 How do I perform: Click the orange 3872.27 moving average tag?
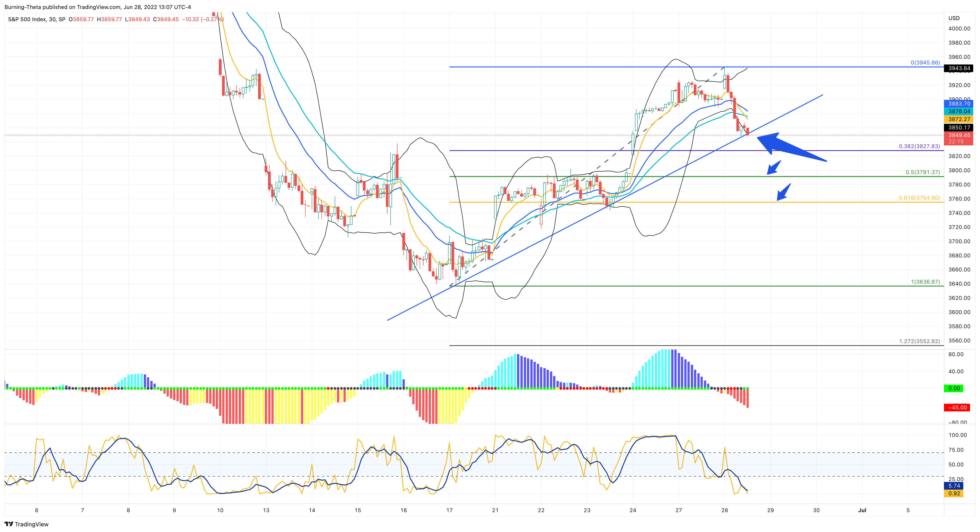(x=959, y=119)
